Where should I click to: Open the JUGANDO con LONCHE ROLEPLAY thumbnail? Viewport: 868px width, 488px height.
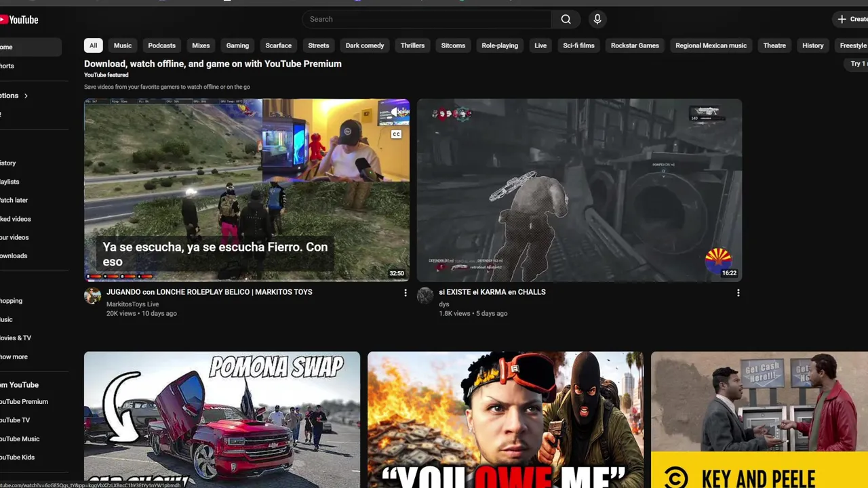tap(247, 190)
